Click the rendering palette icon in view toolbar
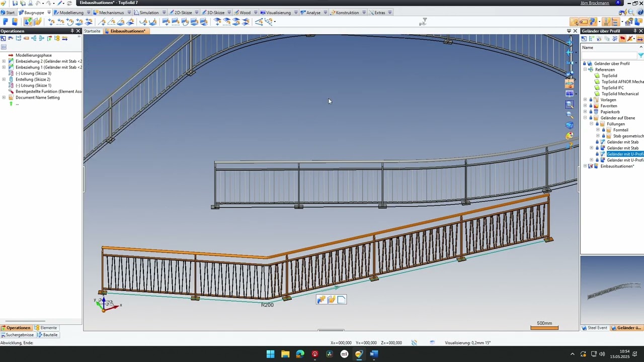 [569, 136]
